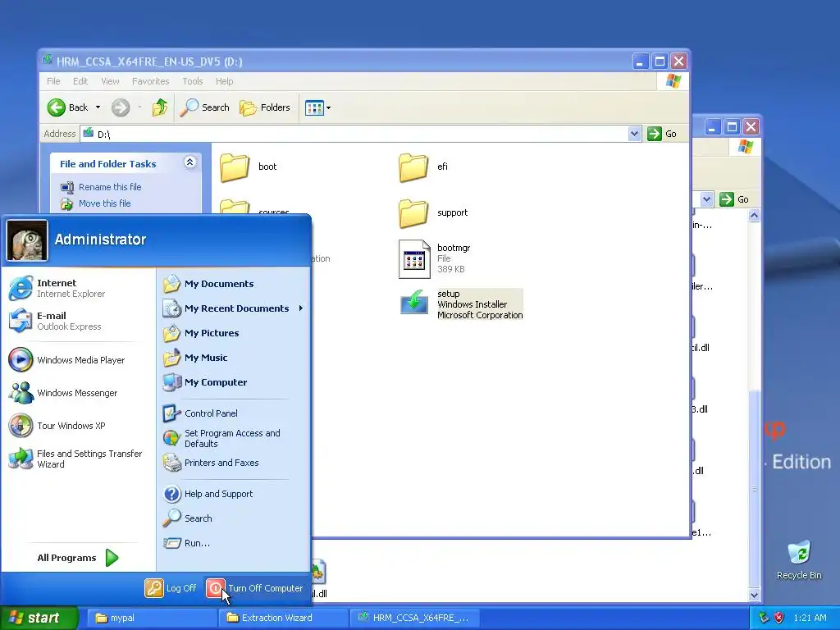Expand address dropdown in back window
This screenshot has height=630, width=840.
pyautogui.click(x=706, y=199)
